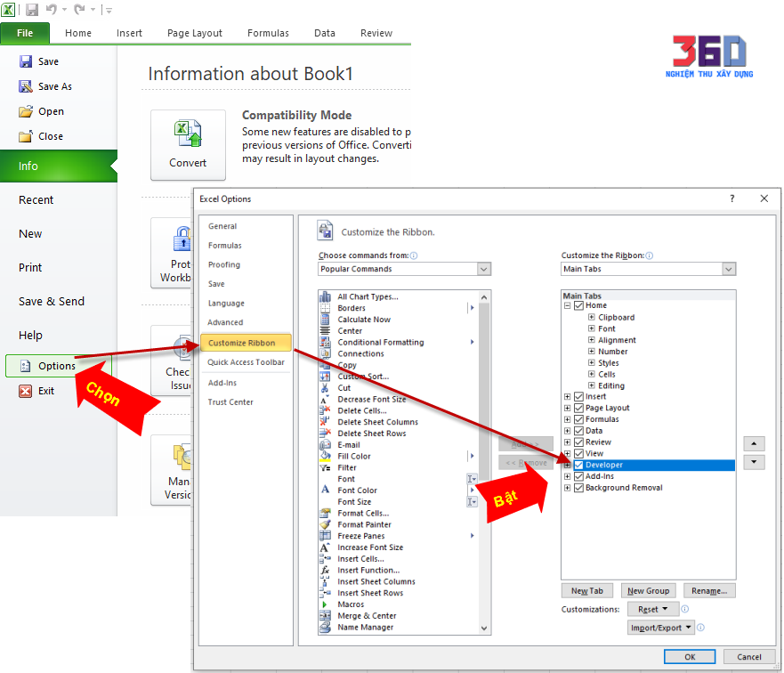
Task: Select the Filter funnel icon
Action: tap(325, 468)
